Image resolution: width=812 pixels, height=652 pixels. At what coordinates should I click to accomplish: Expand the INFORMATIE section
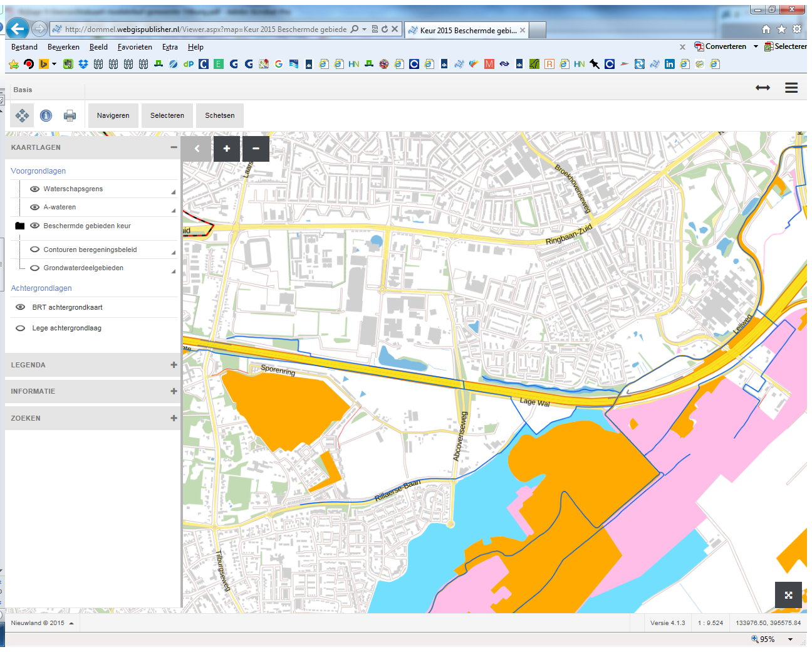pyautogui.click(x=174, y=391)
